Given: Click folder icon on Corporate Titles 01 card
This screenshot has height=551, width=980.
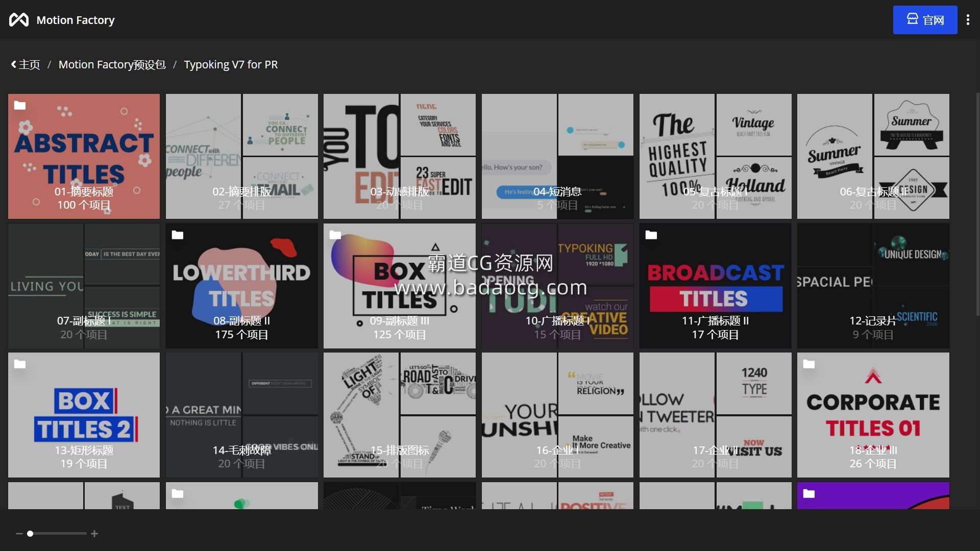Looking at the screenshot, I should click(809, 364).
